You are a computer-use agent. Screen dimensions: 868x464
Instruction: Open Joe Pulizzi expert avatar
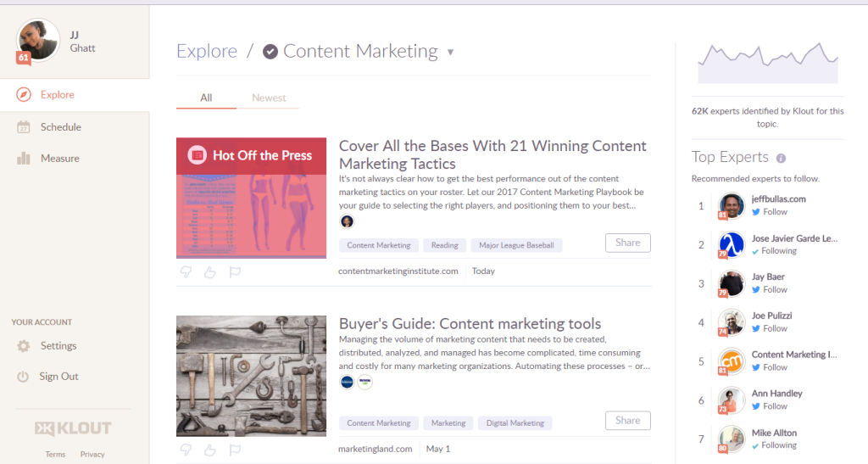tap(732, 322)
